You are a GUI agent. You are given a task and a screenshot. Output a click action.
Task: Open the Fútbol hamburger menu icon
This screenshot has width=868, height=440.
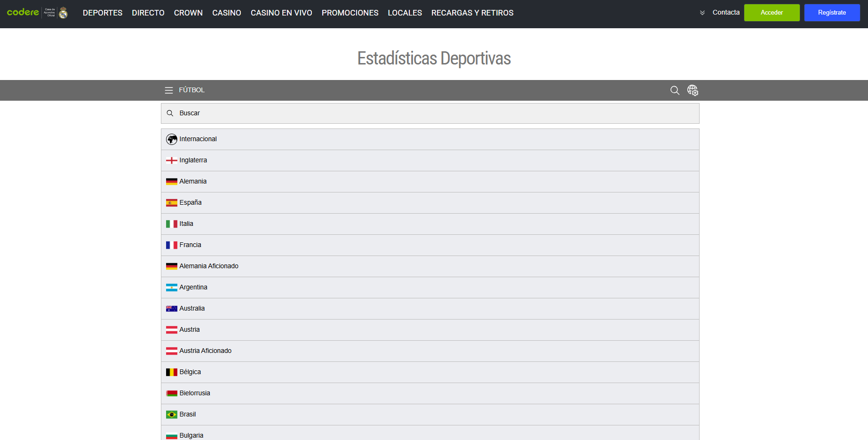pos(168,90)
